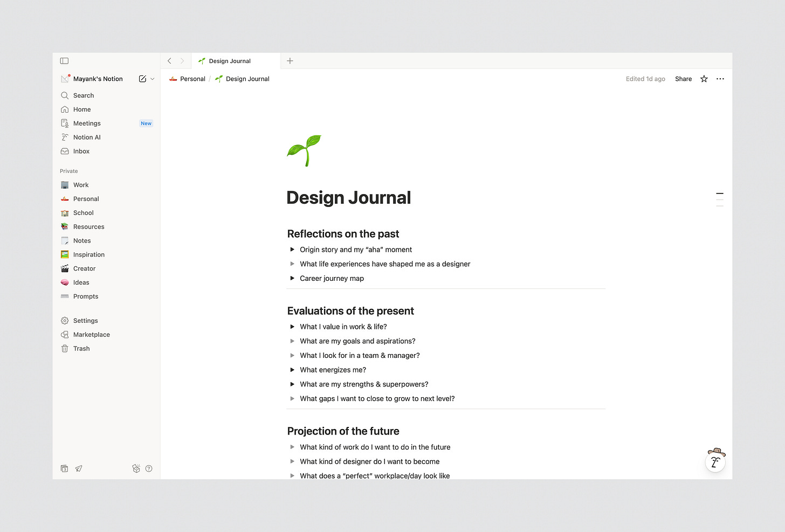Open the Notion AI floating assistant button

click(x=715, y=461)
